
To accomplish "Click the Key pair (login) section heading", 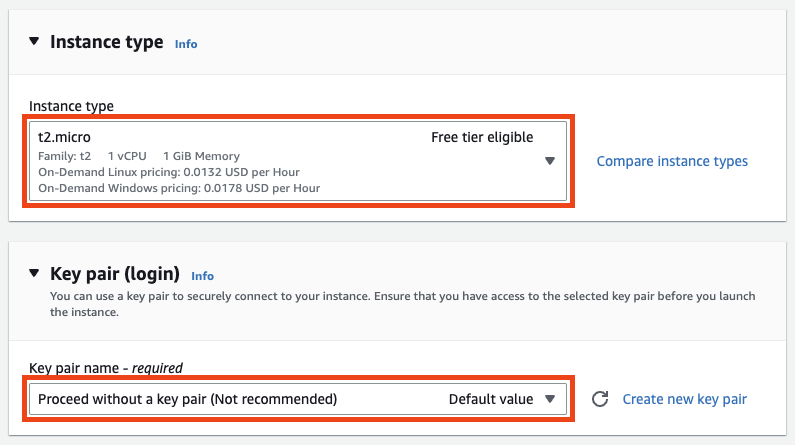I will [115, 274].
